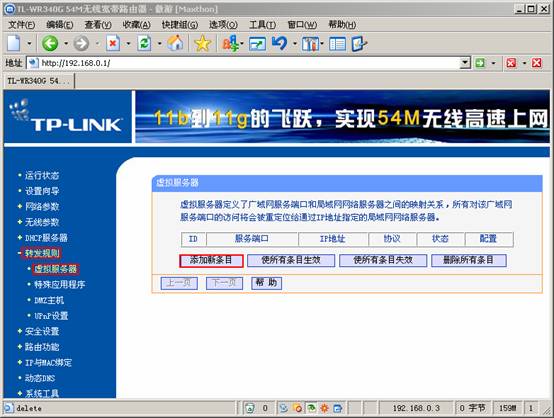Go to the Home page icon
554x418 pixels.
point(175,43)
